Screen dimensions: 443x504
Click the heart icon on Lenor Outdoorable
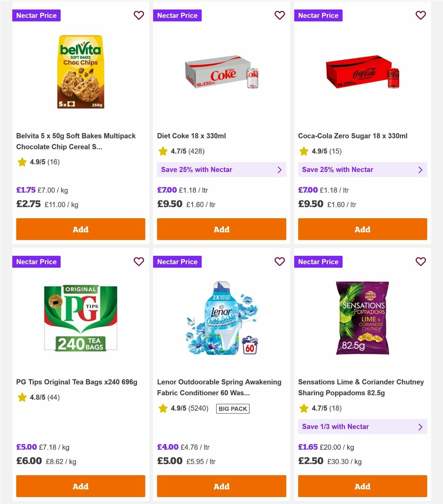pyautogui.click(x=279, y=261)
